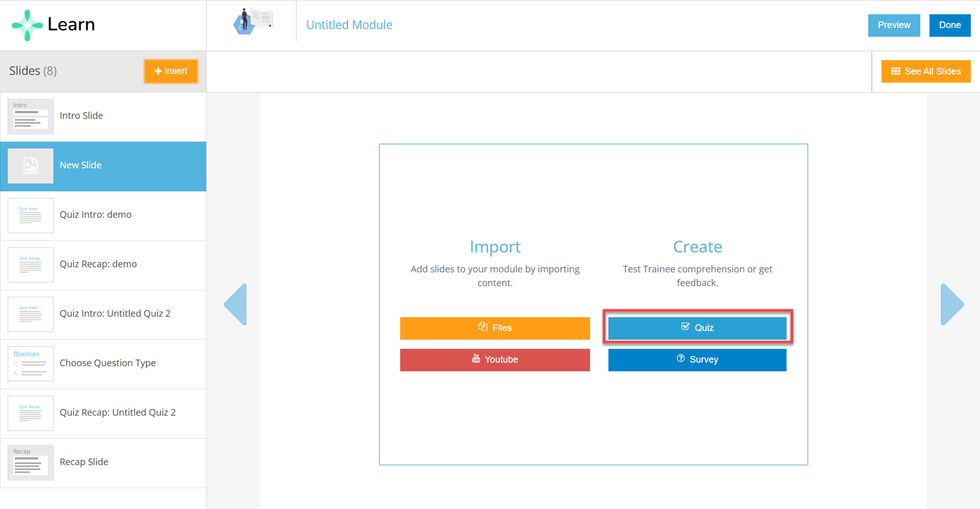Select Quiz Intro: Untitled Quiz 2 slide
Screen dimensions: 980x509
click(115, 314)
